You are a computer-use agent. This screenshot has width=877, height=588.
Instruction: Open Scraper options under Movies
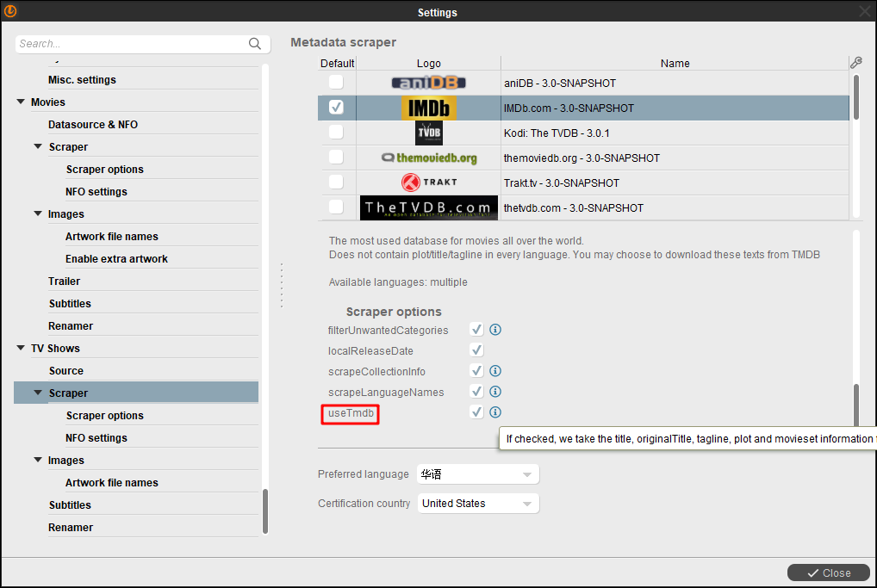coord(104,170)
